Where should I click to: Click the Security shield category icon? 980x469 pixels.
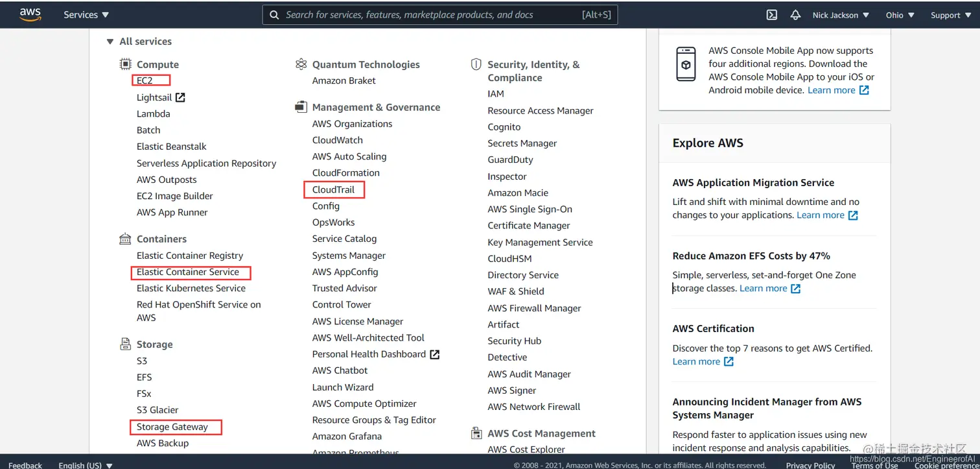(476, 64)
